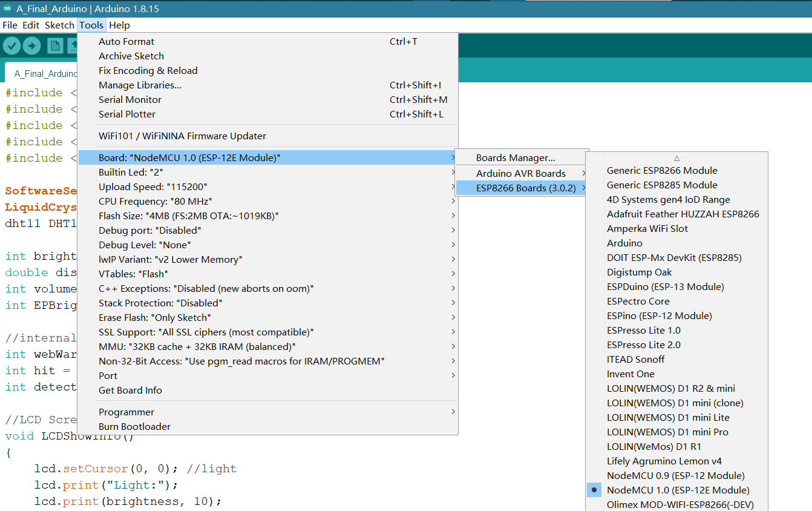Image resolution: width=812 pixels, height=511 pixels.
Task: Open Boards Manager...
Action: (522, 158)
